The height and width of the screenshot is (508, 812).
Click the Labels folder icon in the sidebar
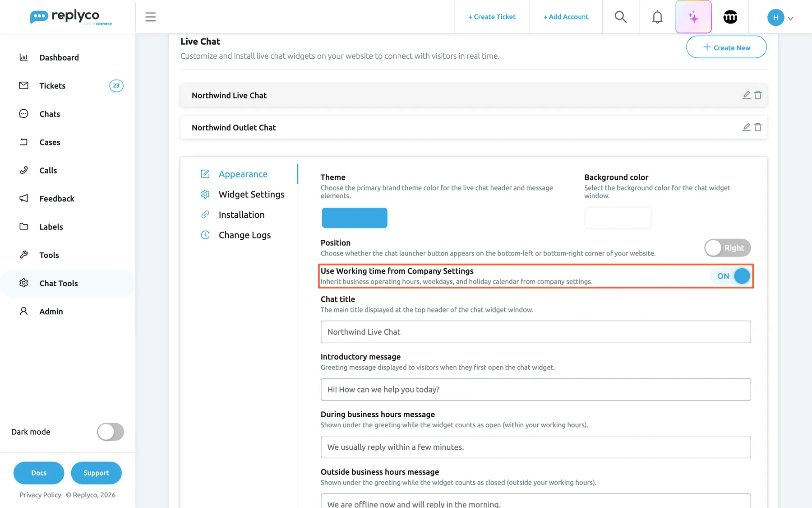click(x=23, y=227)
